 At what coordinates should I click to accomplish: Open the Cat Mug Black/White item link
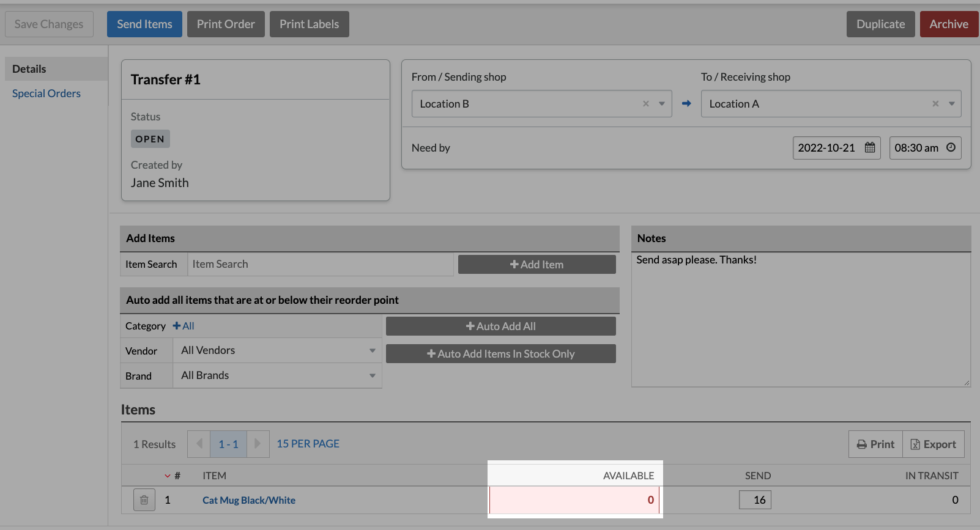(x=249, y=500)
